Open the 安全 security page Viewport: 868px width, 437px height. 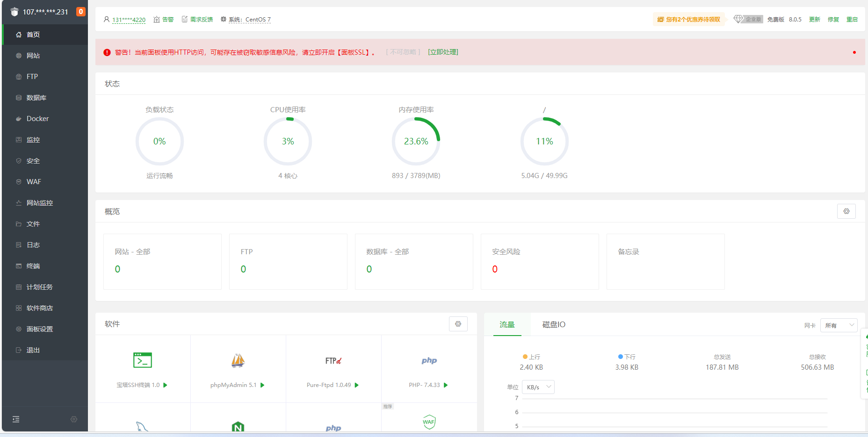click(x=45, y=161)
